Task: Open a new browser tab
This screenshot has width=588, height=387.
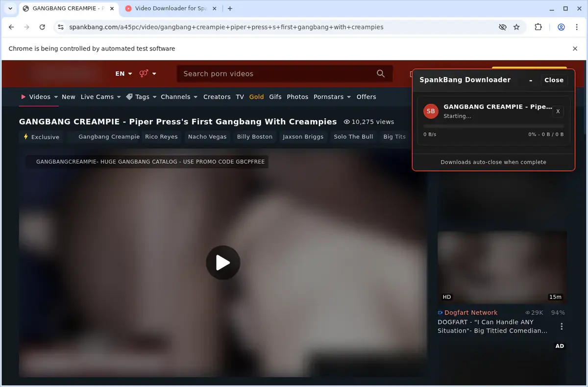Action: pyautogui.click(x=230, y=8)
